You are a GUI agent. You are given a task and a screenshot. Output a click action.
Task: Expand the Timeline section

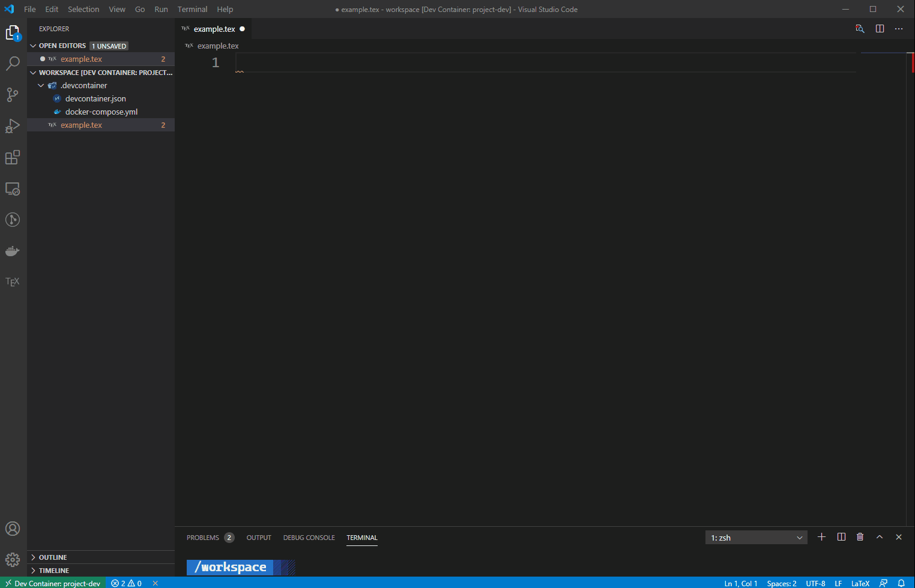101,571
